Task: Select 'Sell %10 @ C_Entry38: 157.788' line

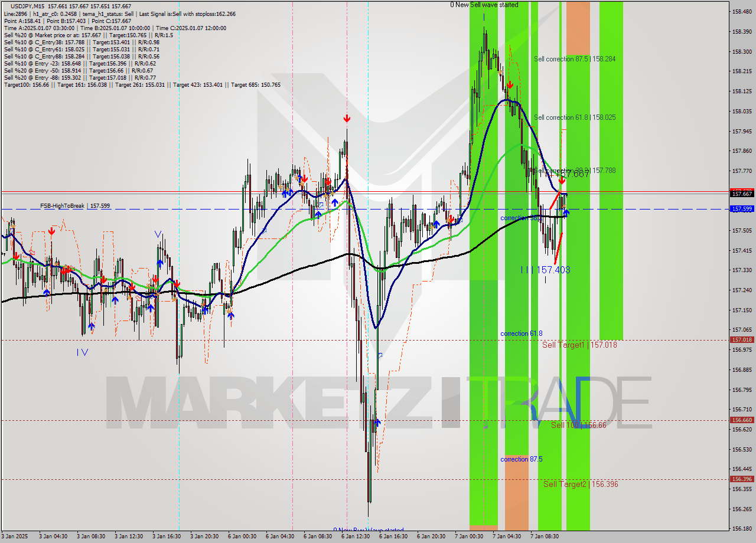Action: click(x=82, y=42)
